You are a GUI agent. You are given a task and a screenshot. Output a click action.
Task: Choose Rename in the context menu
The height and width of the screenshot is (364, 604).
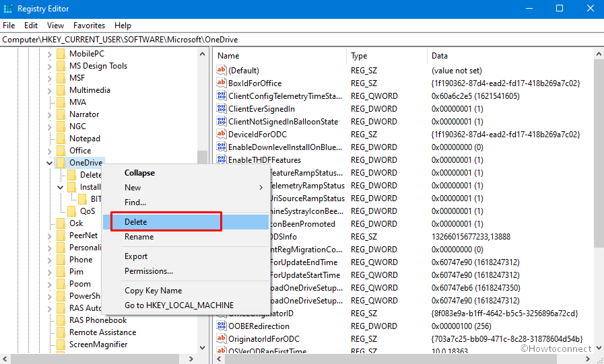pos(186,237)
